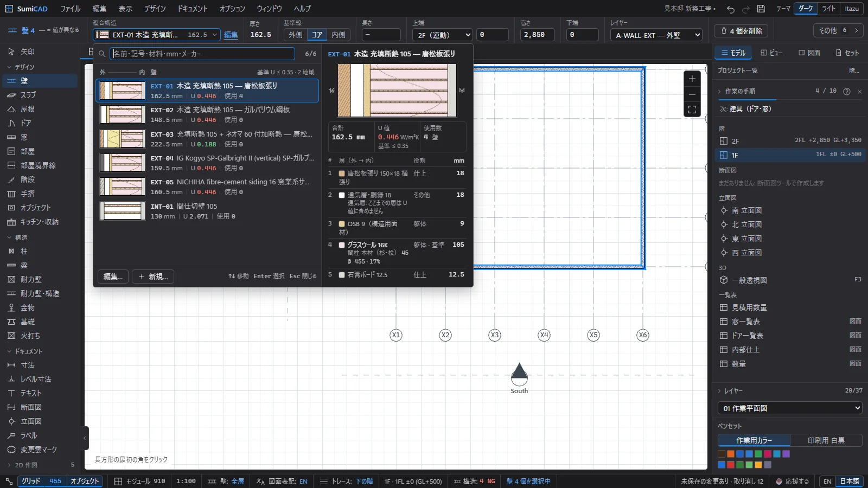Select the 階段 stairs tool
The image size is (868, 488).
pos(41,179)
